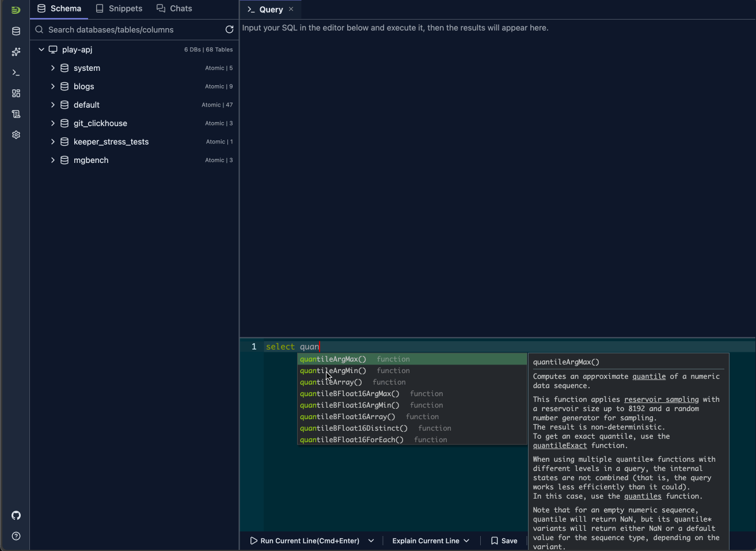This screenshot has width=756, height=551.
Task: Open the terminal query icon in sidebar
Action: [x=16, y=73]
